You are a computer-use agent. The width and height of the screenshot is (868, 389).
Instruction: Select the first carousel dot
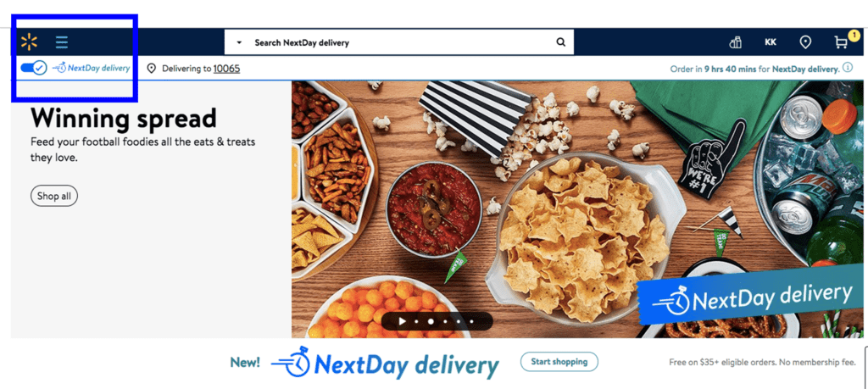pos(416,321)
